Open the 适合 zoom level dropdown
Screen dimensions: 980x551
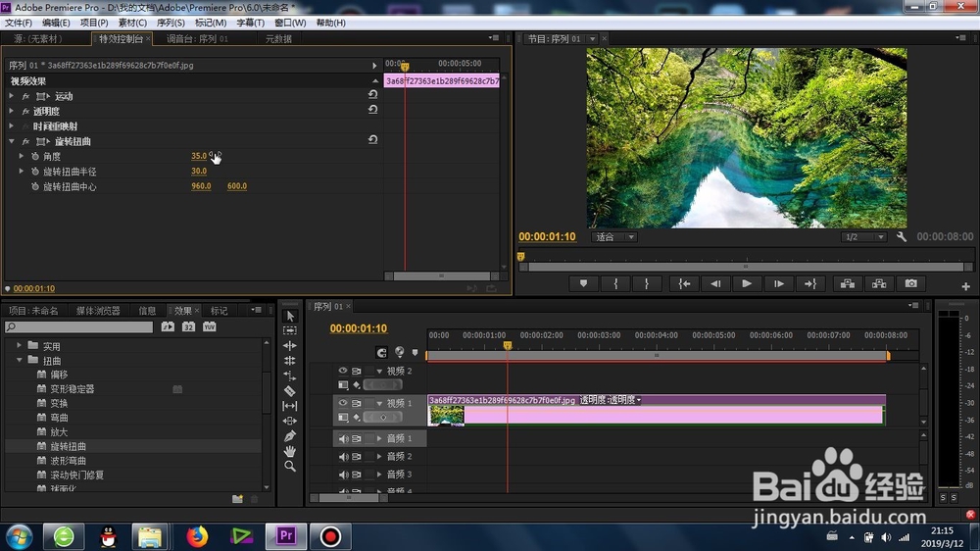tap(614, 237)
